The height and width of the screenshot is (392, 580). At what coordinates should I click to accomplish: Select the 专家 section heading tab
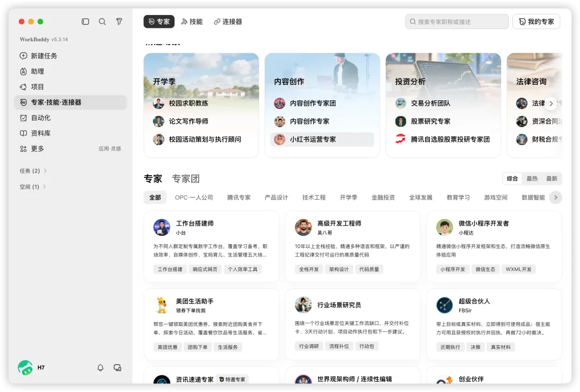point(153,179)
